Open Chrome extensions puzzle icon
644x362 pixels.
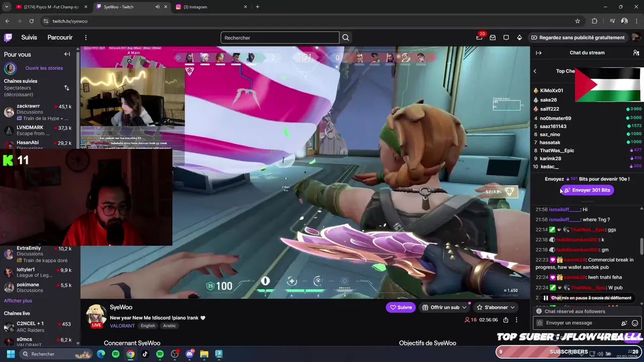coord(595,21)
